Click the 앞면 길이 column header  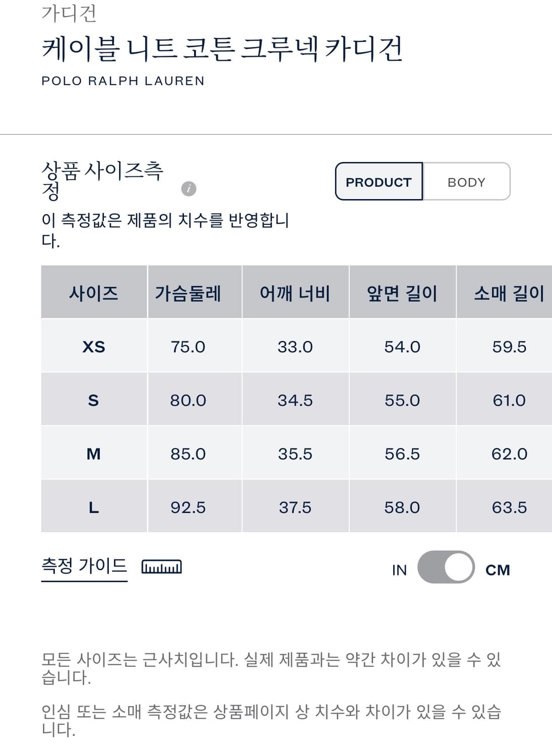pyautogui.click(x=402, y=293)
